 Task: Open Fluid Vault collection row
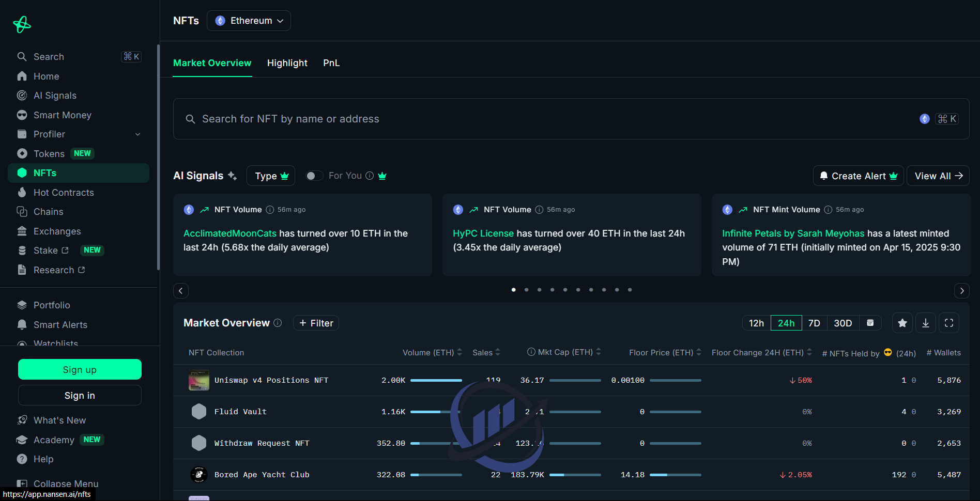(x=571, y=412)
